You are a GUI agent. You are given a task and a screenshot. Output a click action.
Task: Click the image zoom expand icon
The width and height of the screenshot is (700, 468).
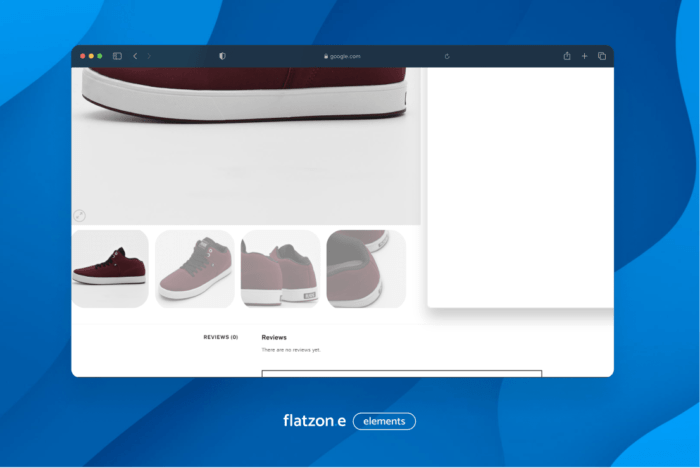[x=80, y=215]
